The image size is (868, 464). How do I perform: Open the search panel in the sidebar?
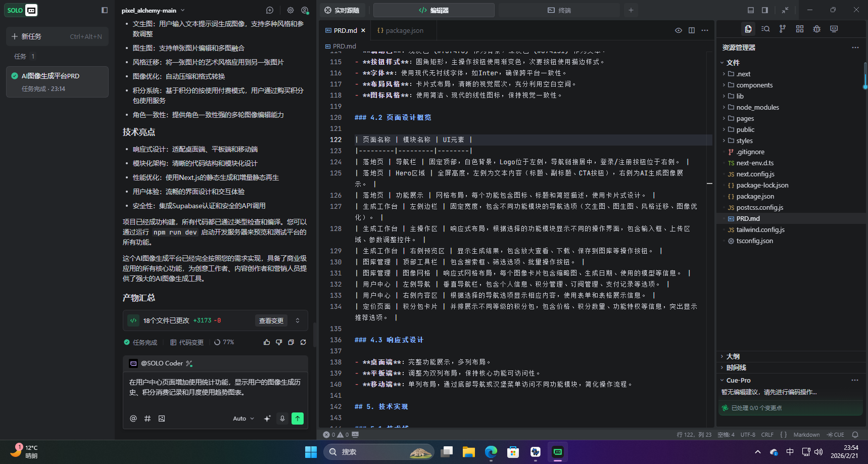(x=765, y=29)
